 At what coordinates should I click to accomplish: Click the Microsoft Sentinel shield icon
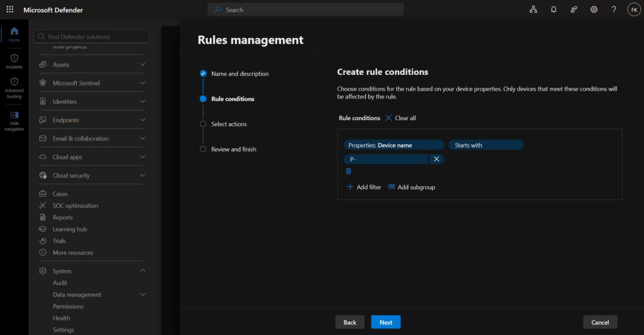coord(43,83)
